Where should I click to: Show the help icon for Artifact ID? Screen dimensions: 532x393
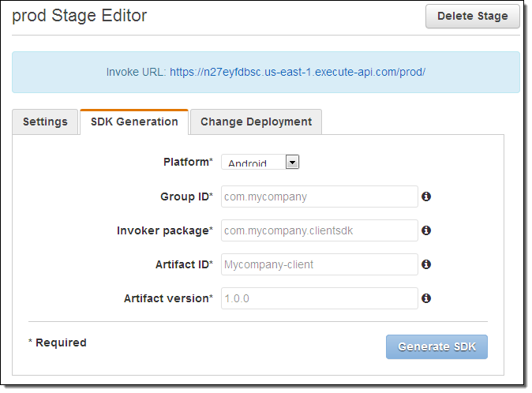[426, 264]
